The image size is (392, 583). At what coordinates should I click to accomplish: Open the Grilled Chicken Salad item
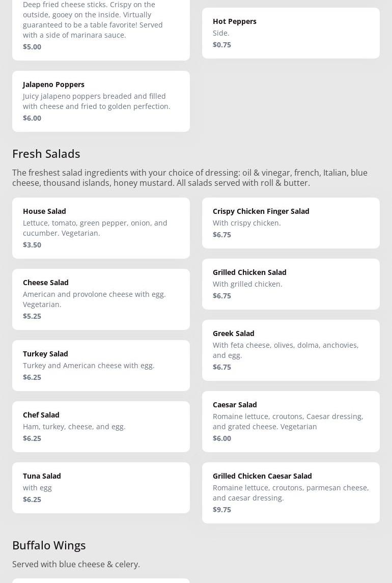click(x=291, y=284)
